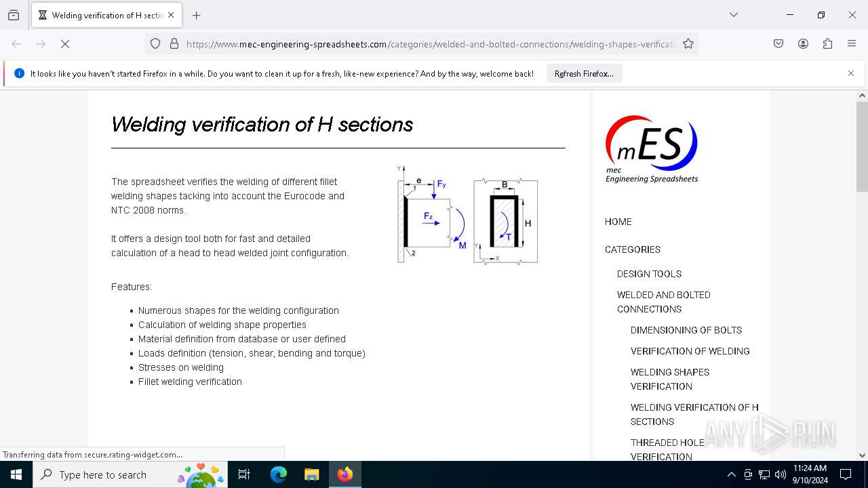
Task: Click the page scrollbar thumb
Action: 862,146
